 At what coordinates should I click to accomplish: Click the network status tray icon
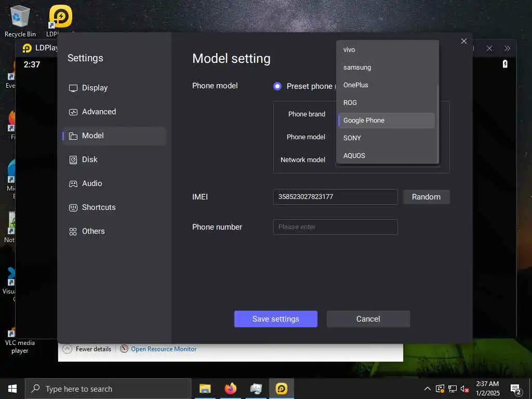pyautogui.click(x=453, y=389)
